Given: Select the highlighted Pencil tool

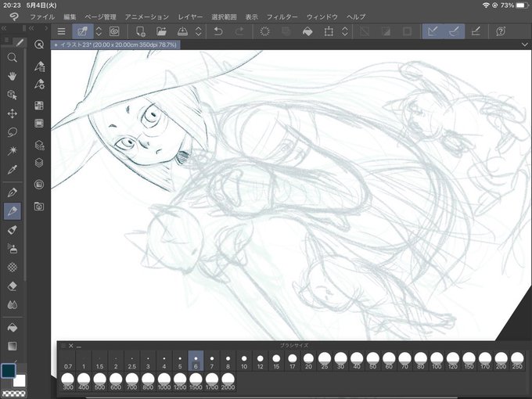Looking at the screenshot, I should point(13,211).
